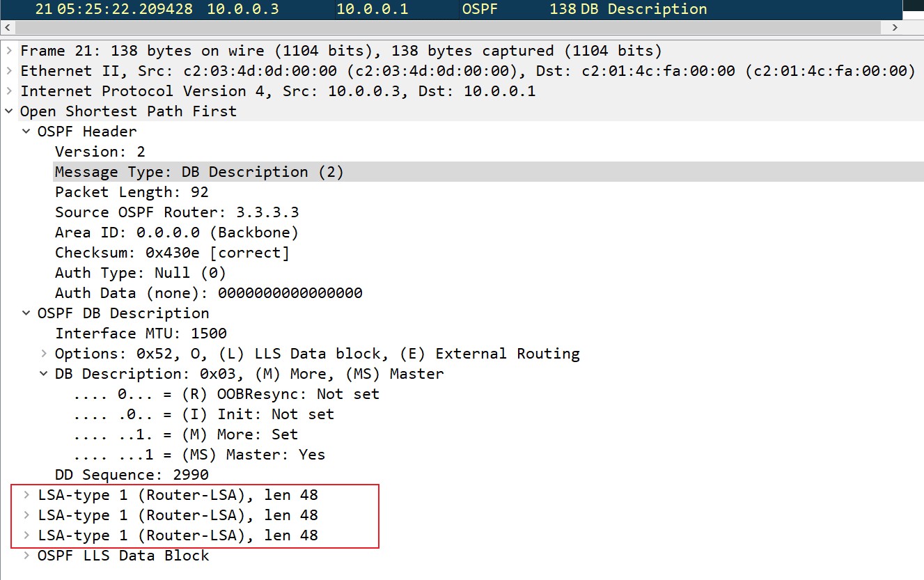Collapse the OSPF DB Description node

(x=26, y=313)
